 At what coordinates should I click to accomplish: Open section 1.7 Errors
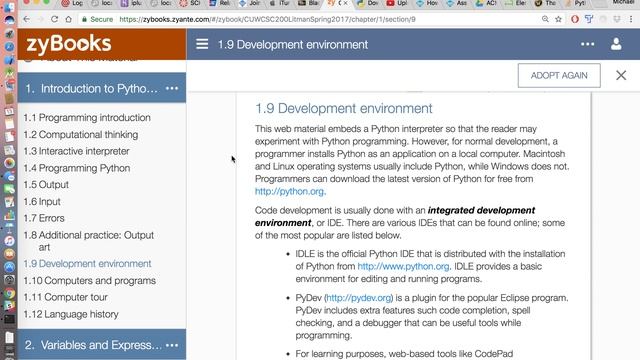[44, 218]
